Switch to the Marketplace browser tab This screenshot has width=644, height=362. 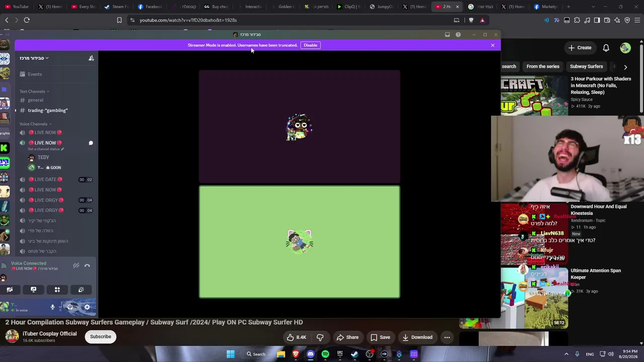tap(545, 7)
